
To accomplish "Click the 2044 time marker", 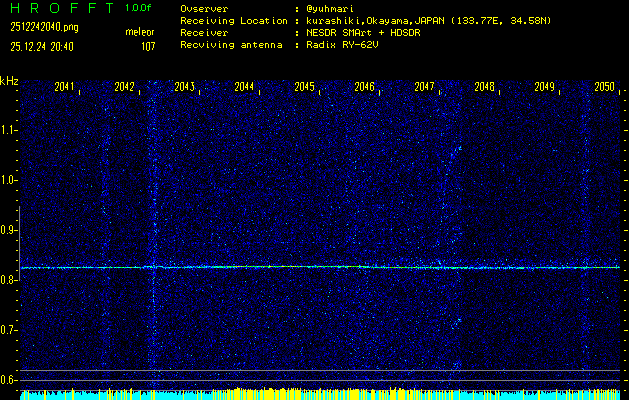I will [244, 87].
